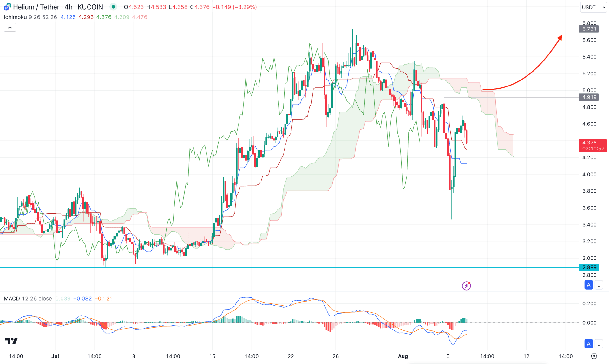Image resolution: width=609 pixels, height=364 pixels.
Task: Open the lightning flash alert icon
Action: tap(466, 286)
